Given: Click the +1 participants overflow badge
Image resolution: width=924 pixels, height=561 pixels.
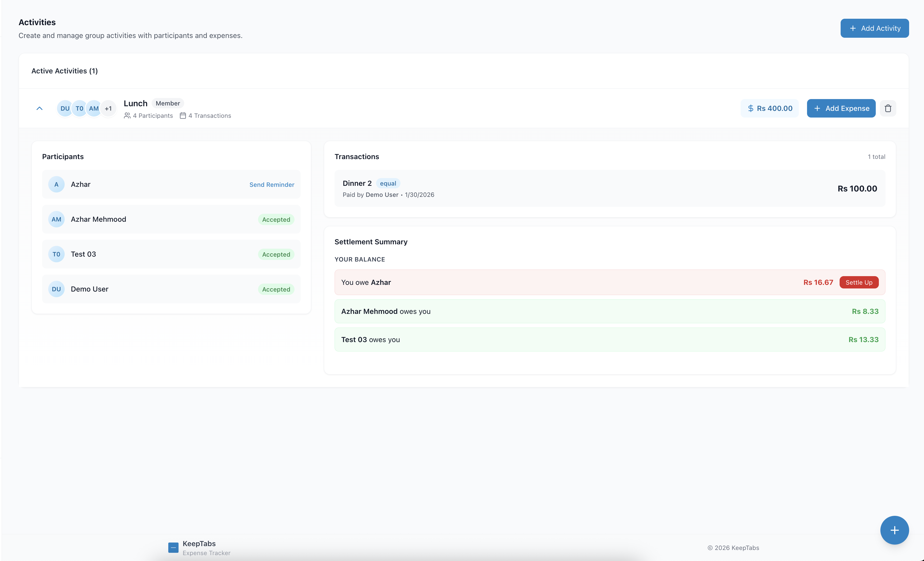Looking at the screenshot, I should (x=108, y=109).
